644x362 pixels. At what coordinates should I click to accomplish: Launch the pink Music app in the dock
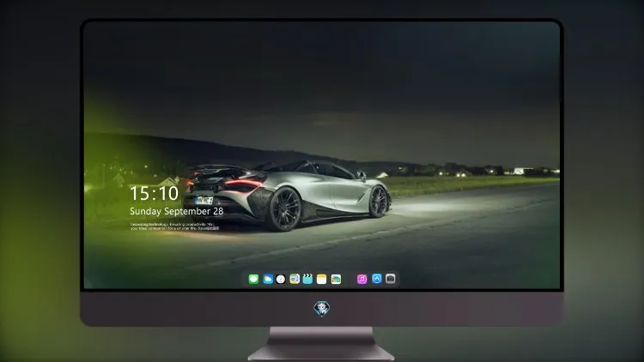[x=361, y=279]
